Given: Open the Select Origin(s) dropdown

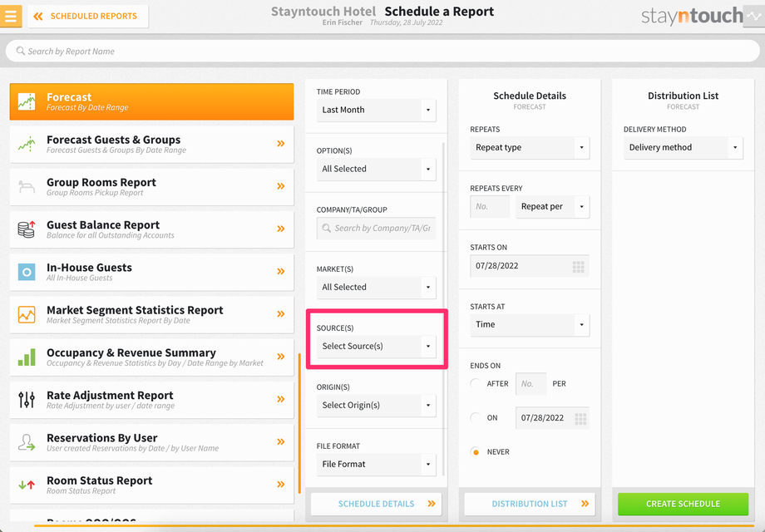Looking at the screenshot, I should (376, 405).
